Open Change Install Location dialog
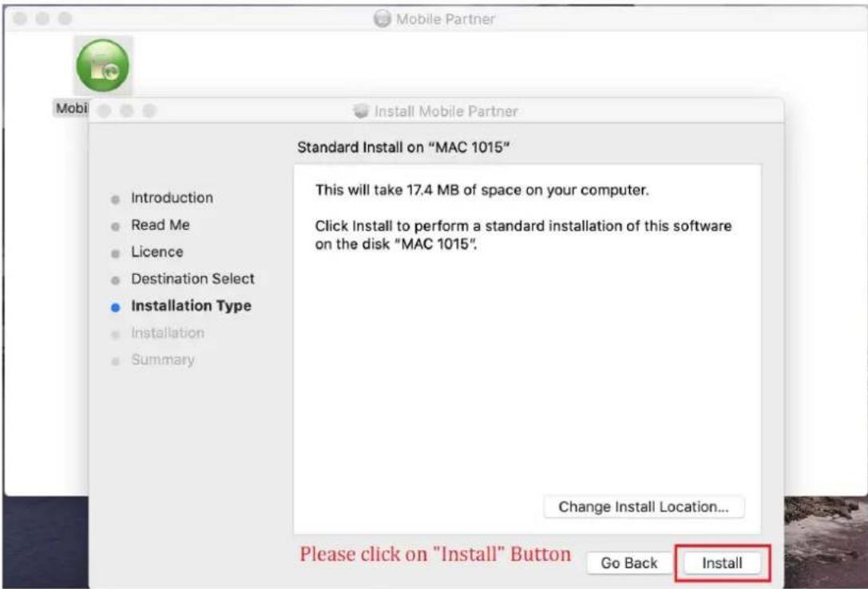 [x=644, y=507]
